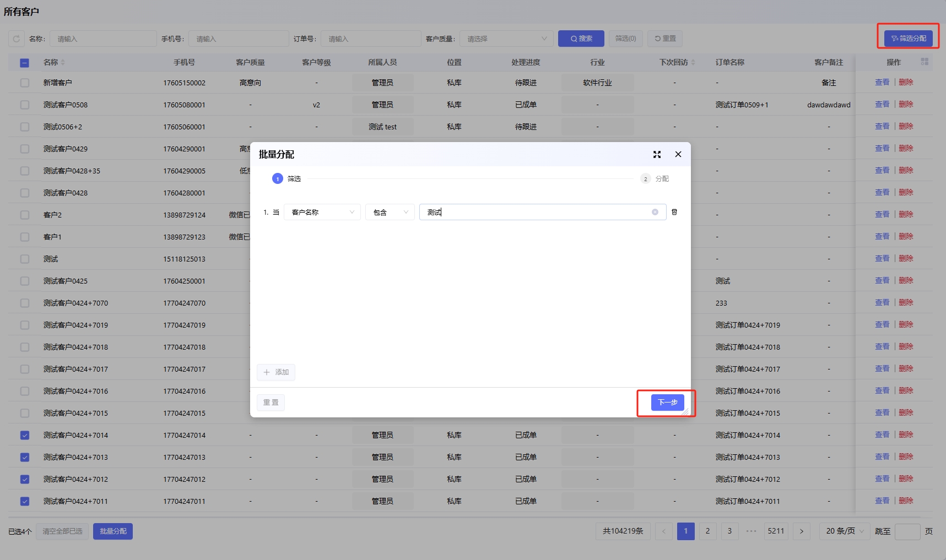Expand the 20 条/页 page size selector
946x560 pixels.
(x=845, y=531)
